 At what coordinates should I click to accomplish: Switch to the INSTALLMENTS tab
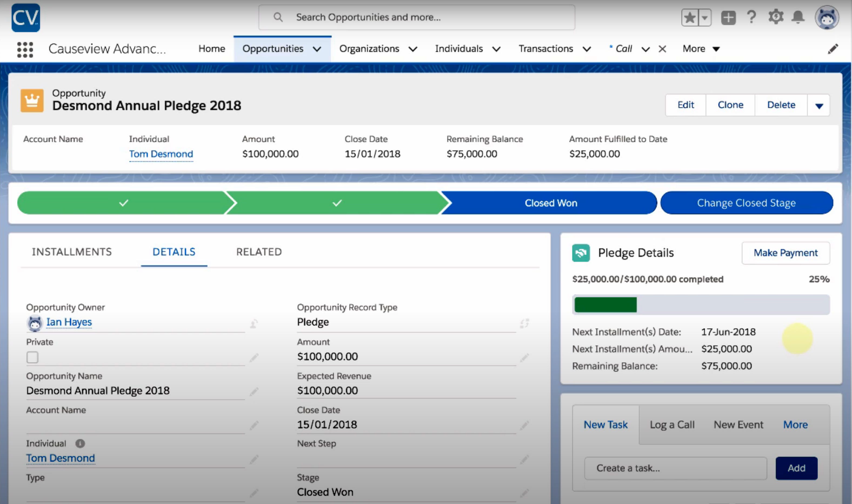(x=72, y=252)
